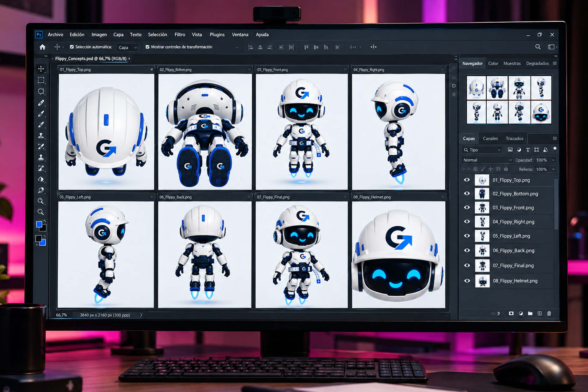588x392 pixels.
Task: Turn off the layer filtering switch
Action: point(555,149)
